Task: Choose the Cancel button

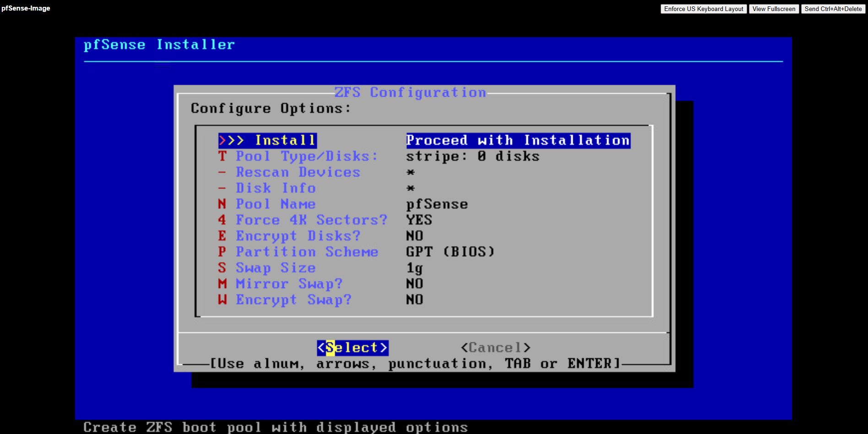Action: tap(496, 348)
